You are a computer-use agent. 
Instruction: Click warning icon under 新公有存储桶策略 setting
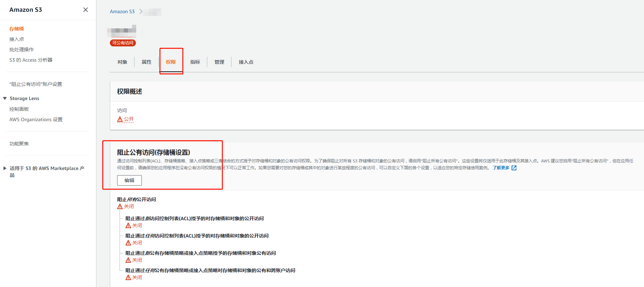pyautogui.click(x=128, y=260)
